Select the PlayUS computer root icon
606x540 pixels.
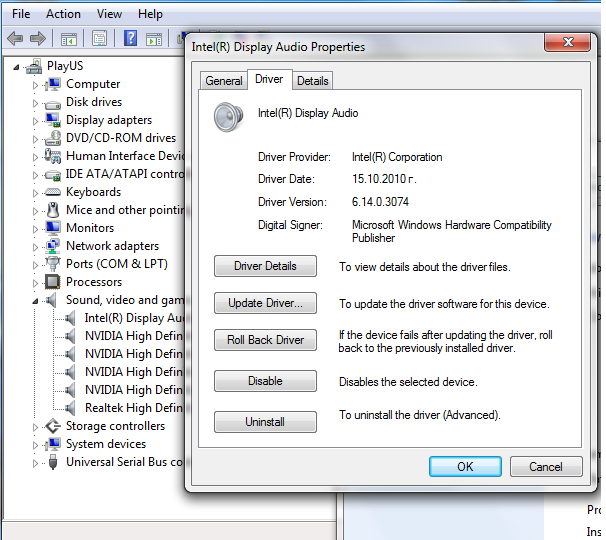point(34,66)
